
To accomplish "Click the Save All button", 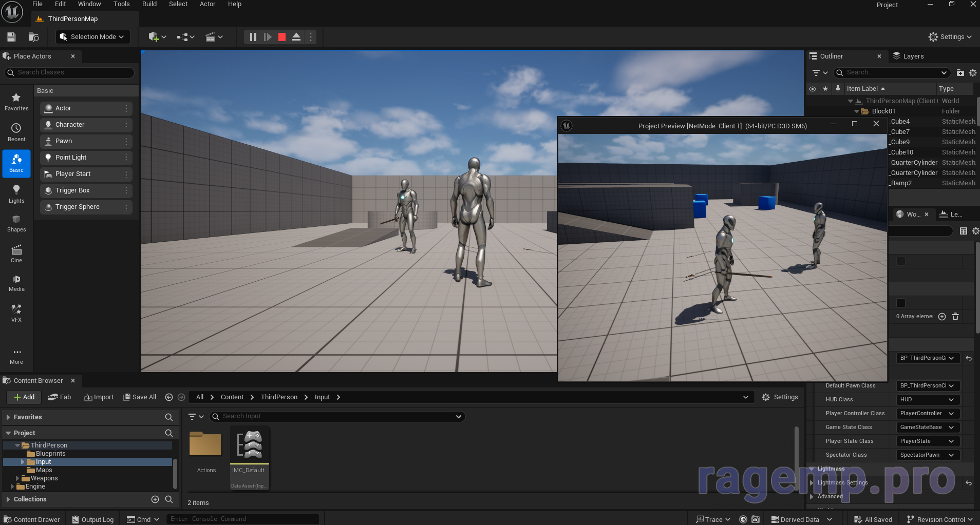I will point(140,397).
